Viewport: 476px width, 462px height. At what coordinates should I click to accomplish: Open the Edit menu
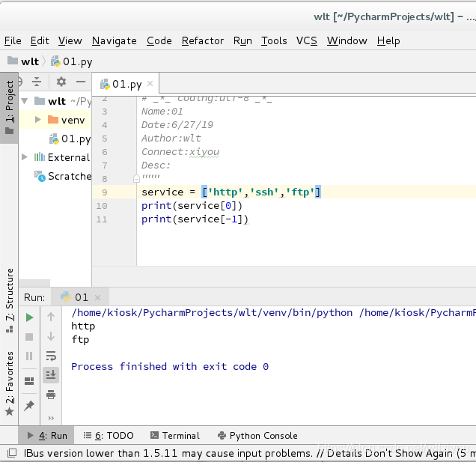(40, 40)
